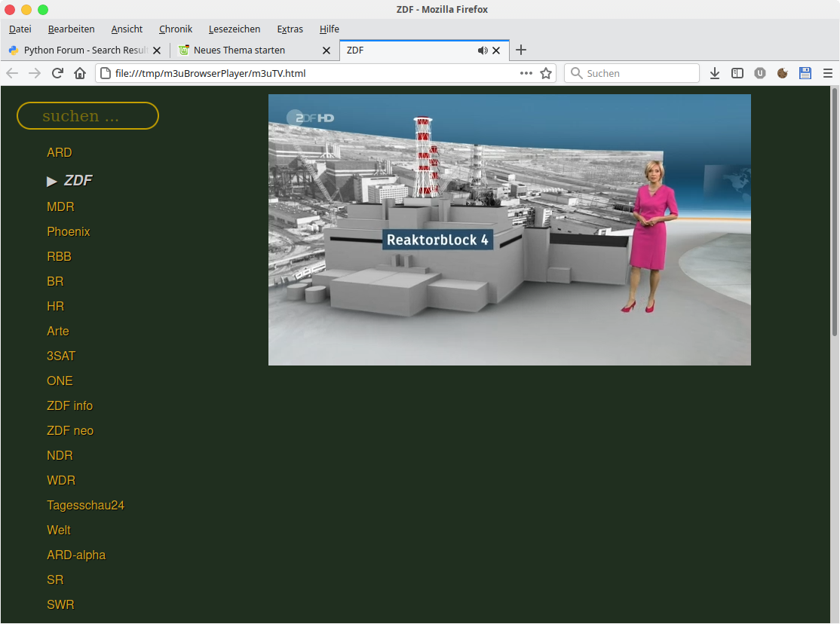
Task: Play the Arte channel
Action: point(58,331)
